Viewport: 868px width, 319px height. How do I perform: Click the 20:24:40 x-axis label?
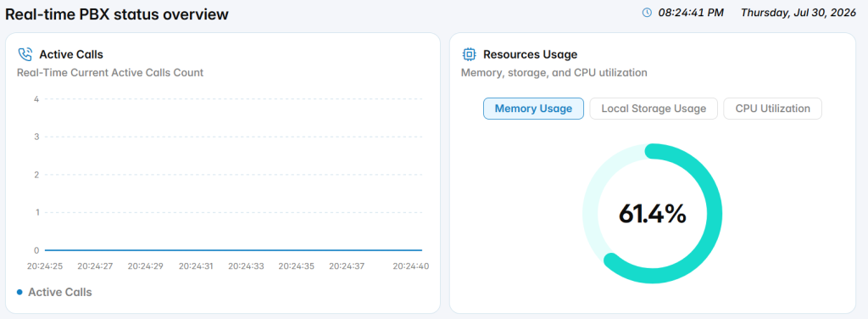tap(411, 266)
